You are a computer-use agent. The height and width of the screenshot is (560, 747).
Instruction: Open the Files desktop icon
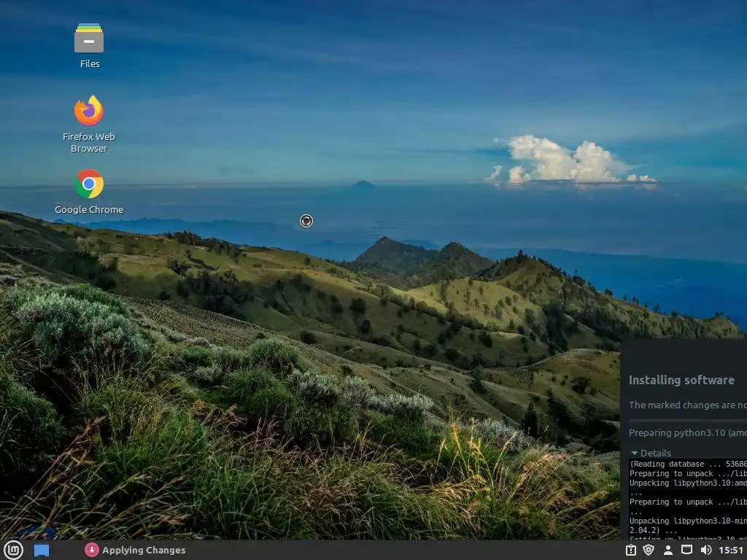[x=89, y=46]
